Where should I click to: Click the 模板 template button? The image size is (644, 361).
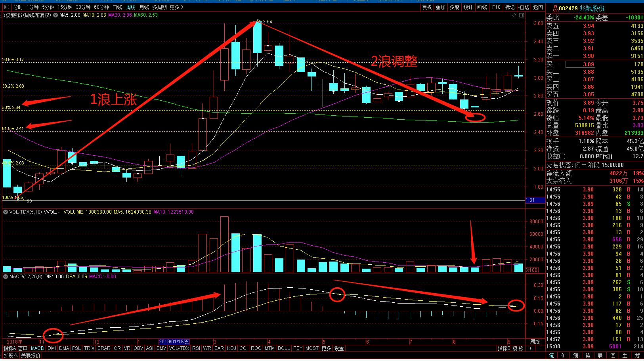(x=518, y=348)
